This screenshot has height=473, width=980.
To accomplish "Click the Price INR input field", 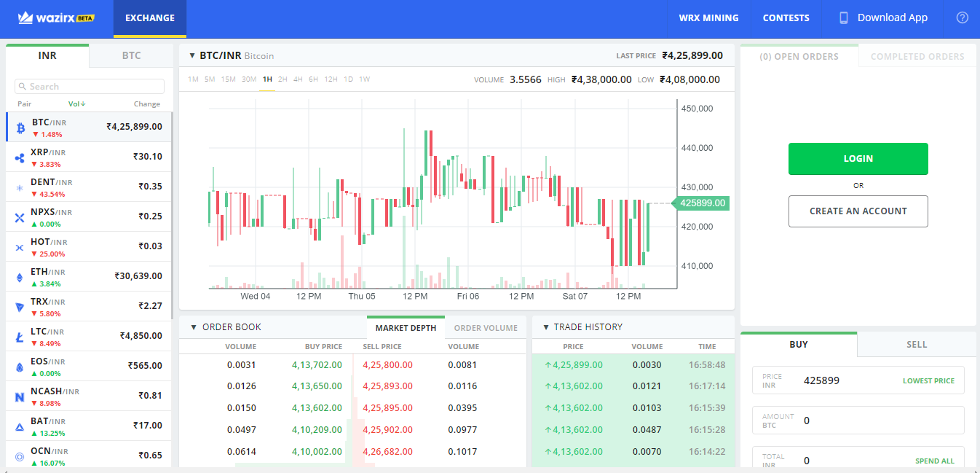I will 858,380.
